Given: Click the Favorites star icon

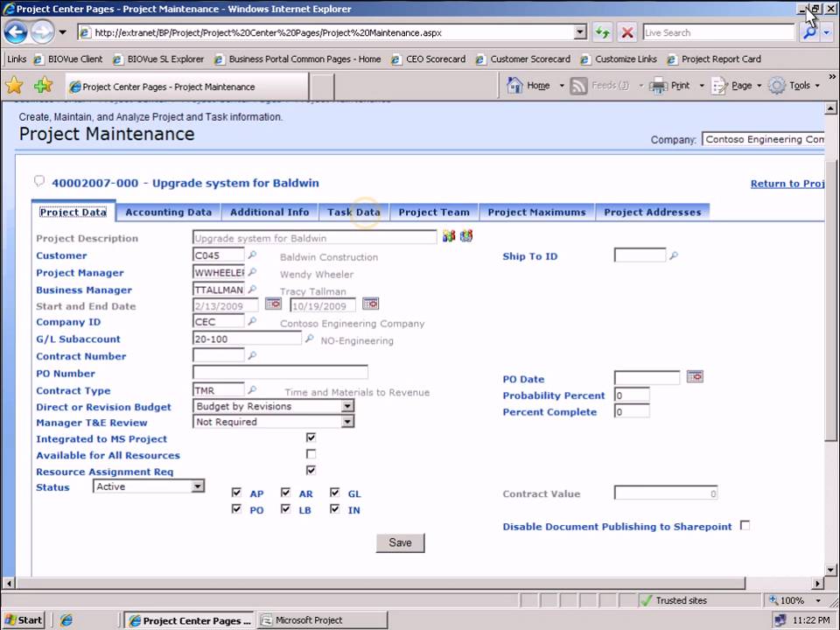Looking at the screenshot, I should click(x=15, y=85).
